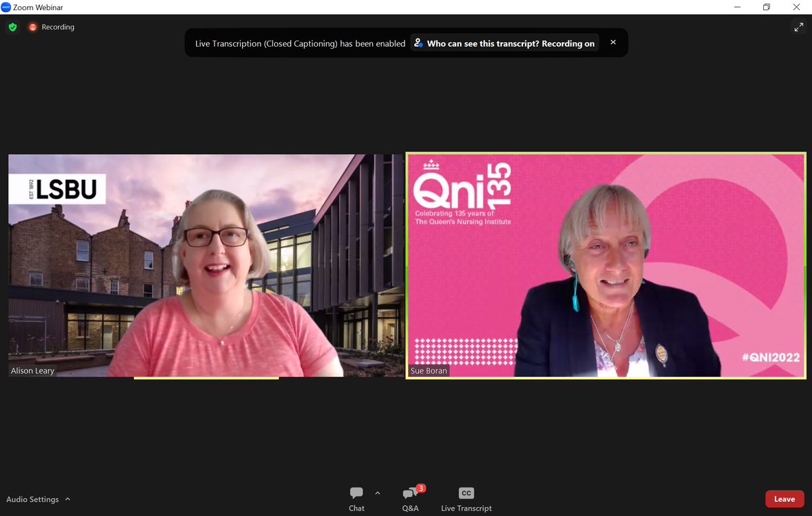This screenshot has width=812, height=516.
Task: Click the person icon in the transcript notice
Action: coord(419,43)
